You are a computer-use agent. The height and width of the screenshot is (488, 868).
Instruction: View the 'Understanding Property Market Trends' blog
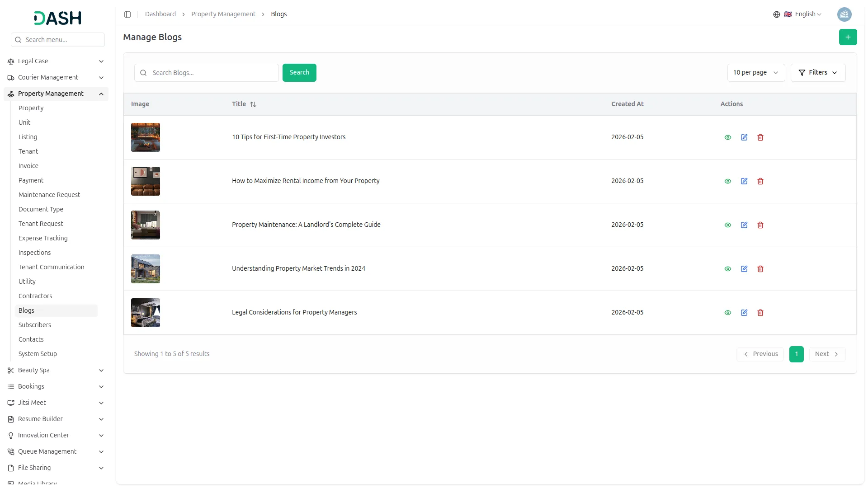pos(728,269)
